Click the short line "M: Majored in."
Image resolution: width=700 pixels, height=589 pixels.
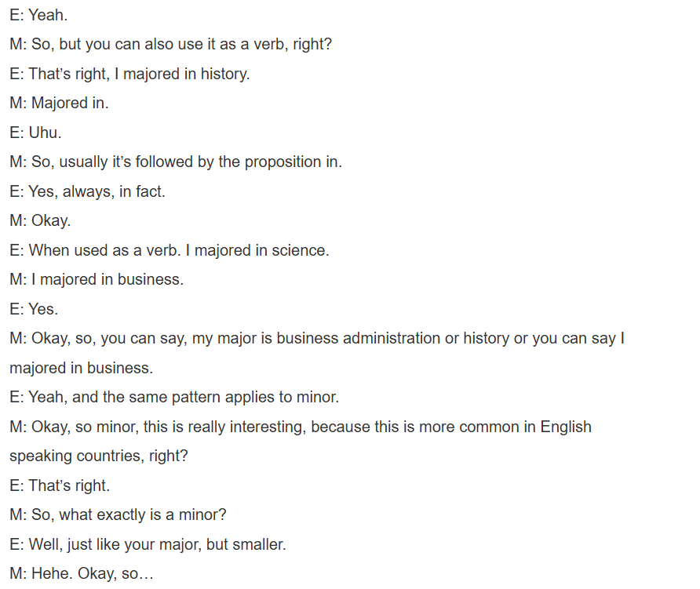pyautogui.click(x=59, y=104)
